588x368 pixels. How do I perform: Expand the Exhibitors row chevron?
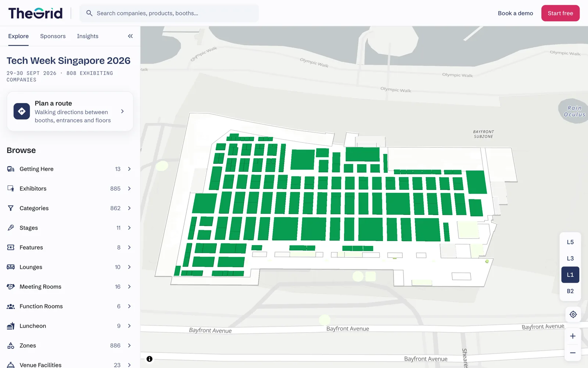click(129, 188)
